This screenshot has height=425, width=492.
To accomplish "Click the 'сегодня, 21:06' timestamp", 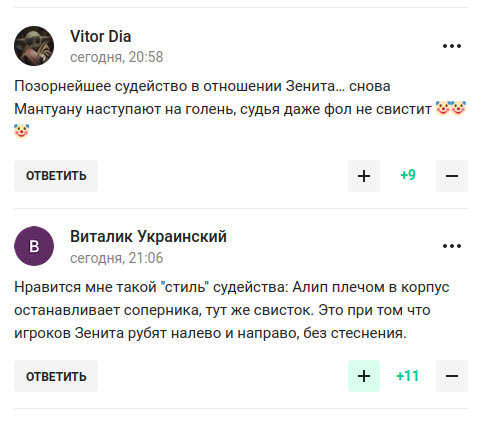I will tap(116, 258).
